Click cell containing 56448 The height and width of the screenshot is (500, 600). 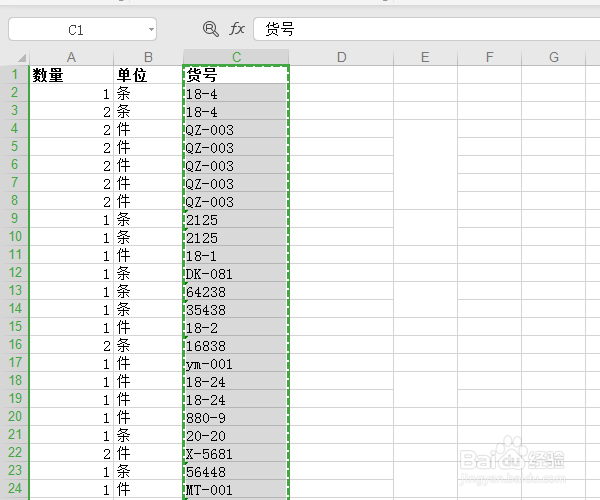[236, 471]
